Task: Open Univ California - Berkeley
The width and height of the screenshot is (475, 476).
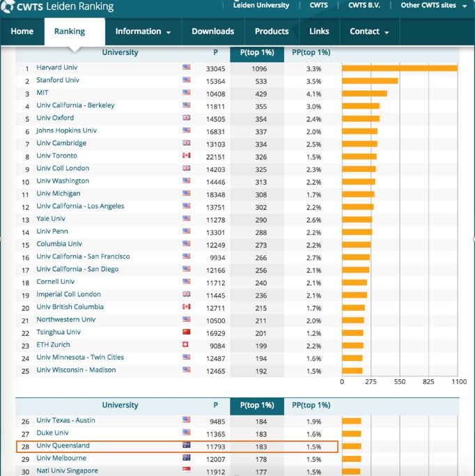Action: 75,105
